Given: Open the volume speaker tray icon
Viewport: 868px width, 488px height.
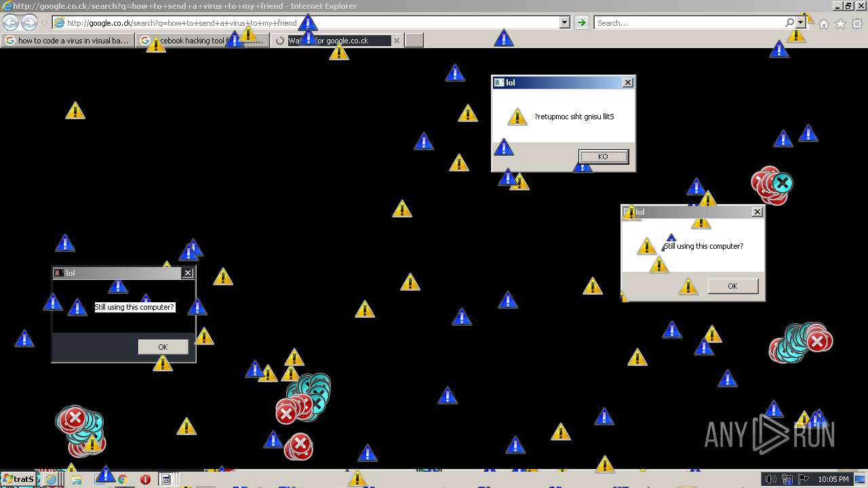Looking at the screenshot, I should (770, 479).
